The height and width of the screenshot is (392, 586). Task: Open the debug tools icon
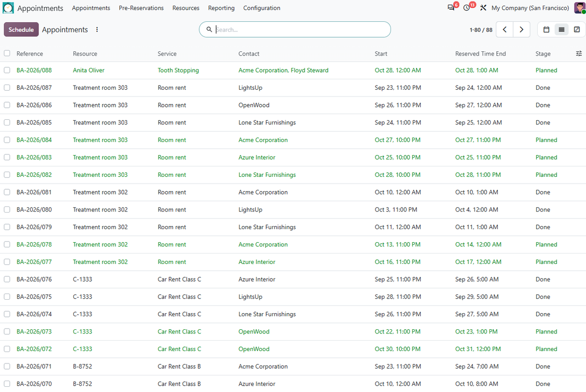tap(483, 8)
